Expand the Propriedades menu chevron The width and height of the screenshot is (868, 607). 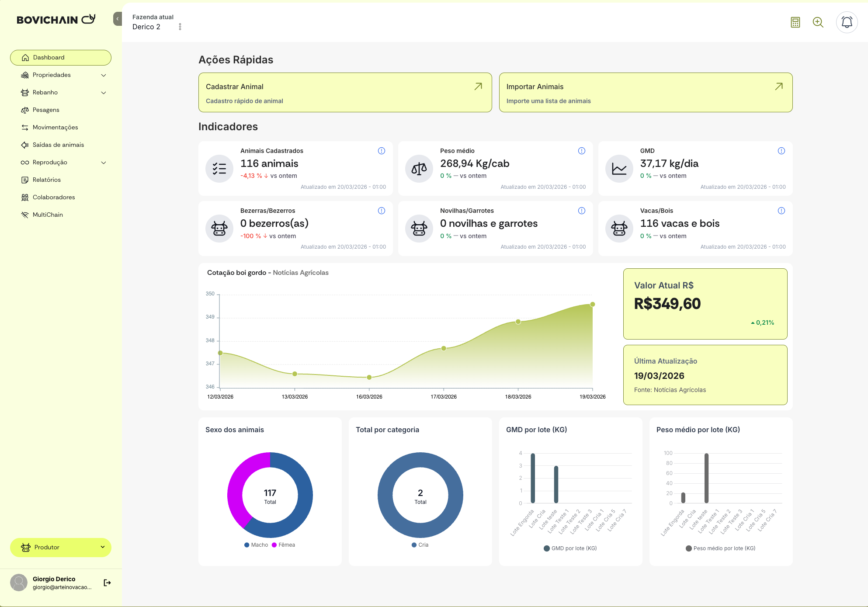104,75
